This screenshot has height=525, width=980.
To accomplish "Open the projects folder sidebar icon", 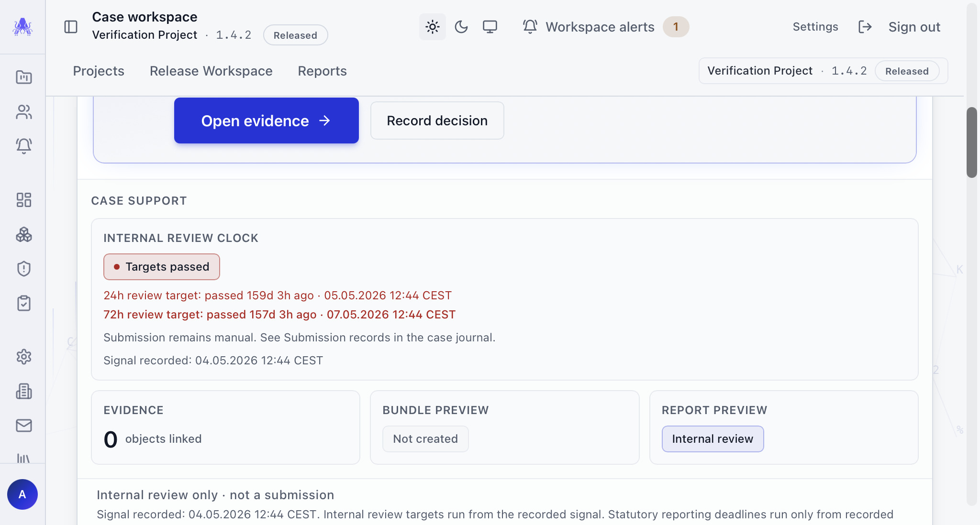I will [23, 77].
